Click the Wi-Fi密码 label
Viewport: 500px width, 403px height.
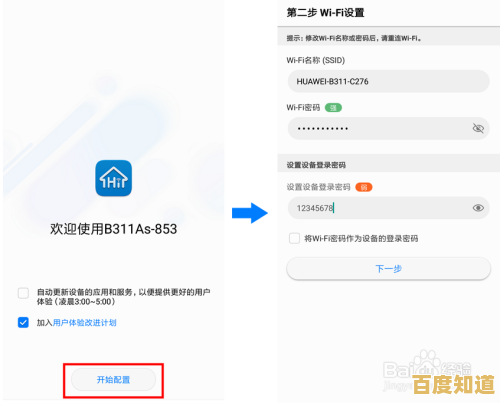pos(303,108)
